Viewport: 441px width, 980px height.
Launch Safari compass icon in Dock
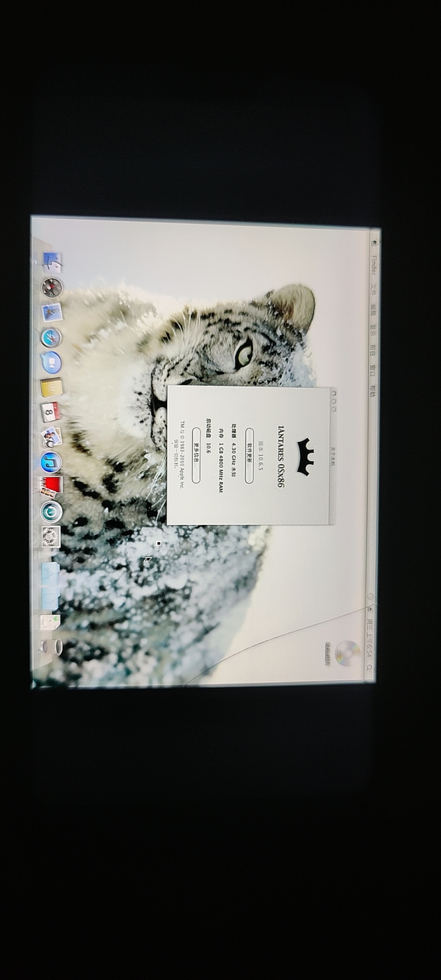51,338
